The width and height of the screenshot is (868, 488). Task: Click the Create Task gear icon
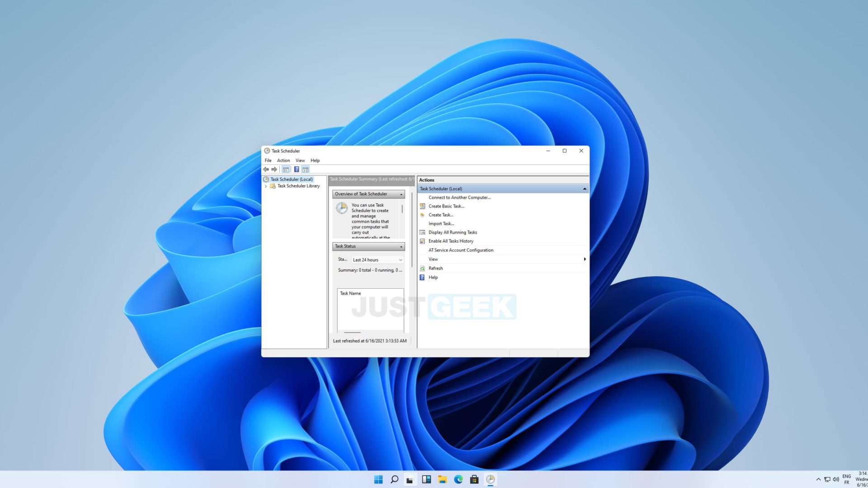point(422,215)
